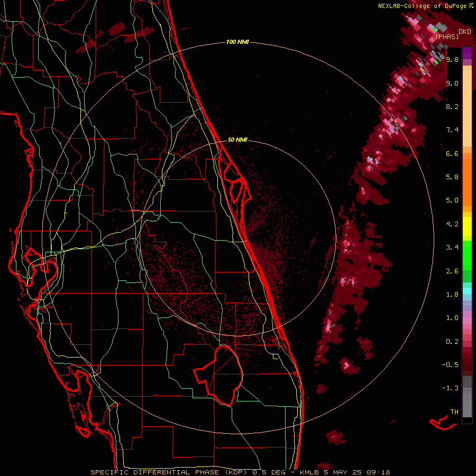Select the 5.0 value on the scale
The height and width of the screenshot is (476, 476).
click(x=452, y=200)
